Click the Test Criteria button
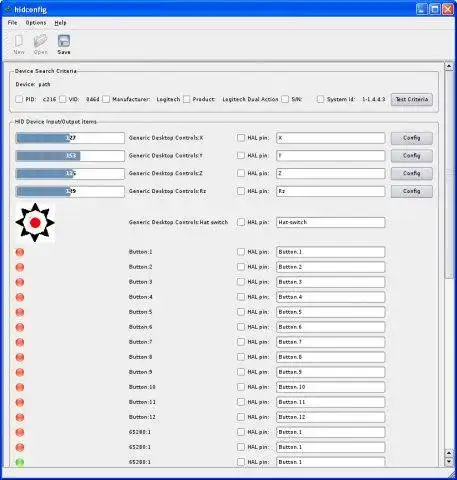Screen dimensions: 457x480 pos(412,99)
